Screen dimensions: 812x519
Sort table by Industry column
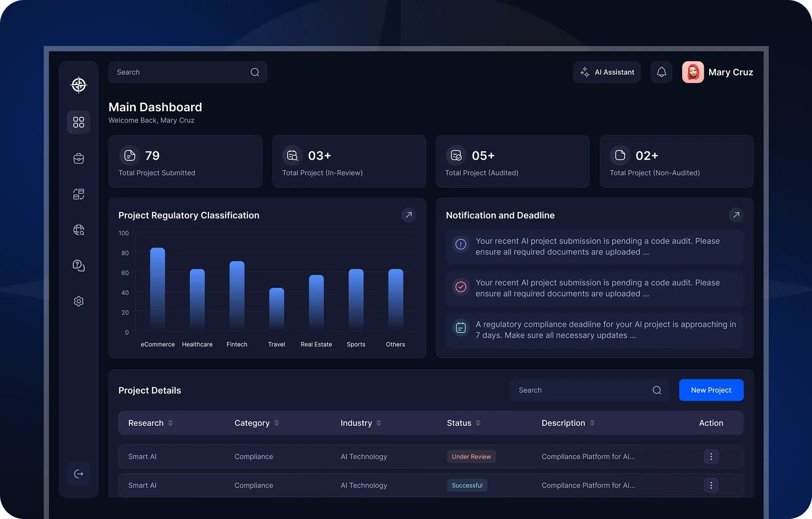click(x=379, y=423)
